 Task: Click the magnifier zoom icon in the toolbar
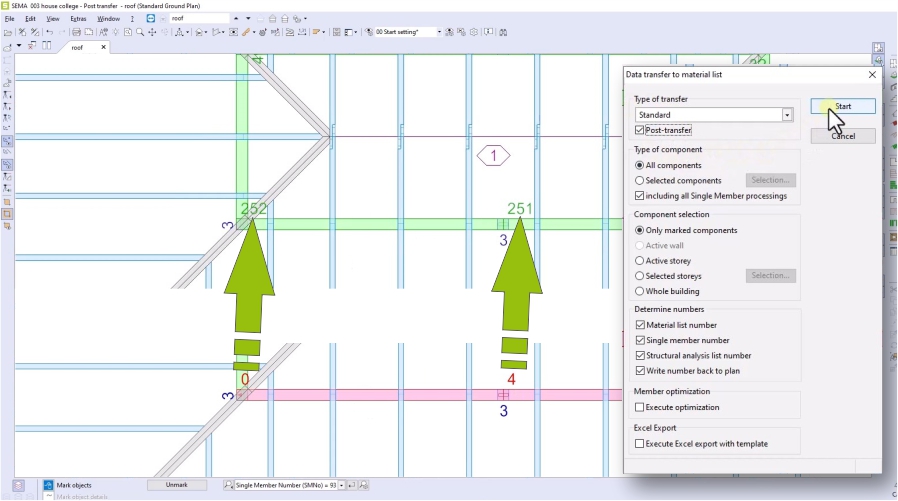[138, 32]
